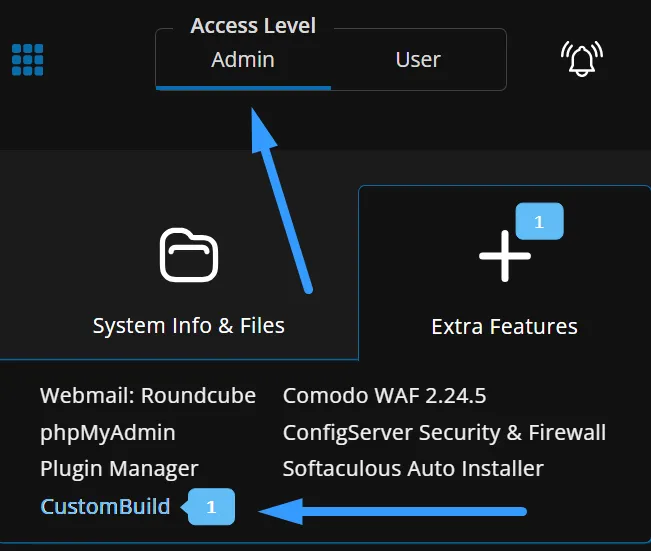The width and height of the screenshot is (651, 551).
Task: Click the Access Level heading text
Action: [253, 26]
